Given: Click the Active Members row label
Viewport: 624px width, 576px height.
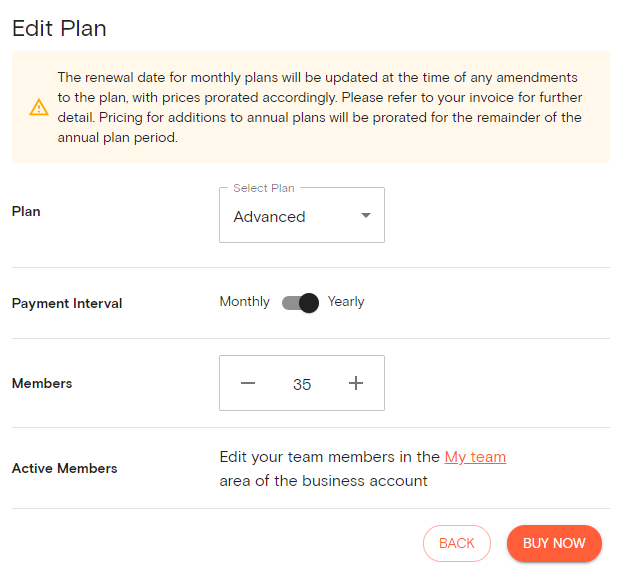Looking at the screenshot, I should tap(65, 468).
